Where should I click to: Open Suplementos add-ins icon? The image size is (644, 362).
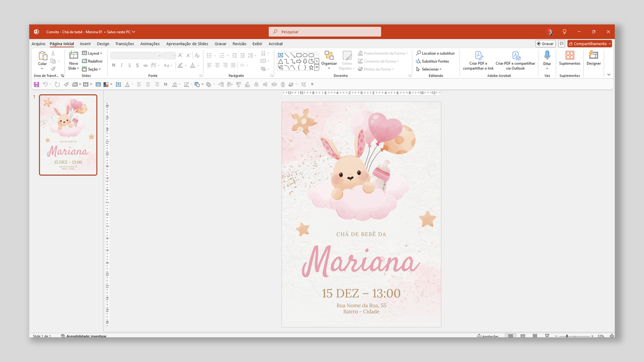tap(570, 56)
